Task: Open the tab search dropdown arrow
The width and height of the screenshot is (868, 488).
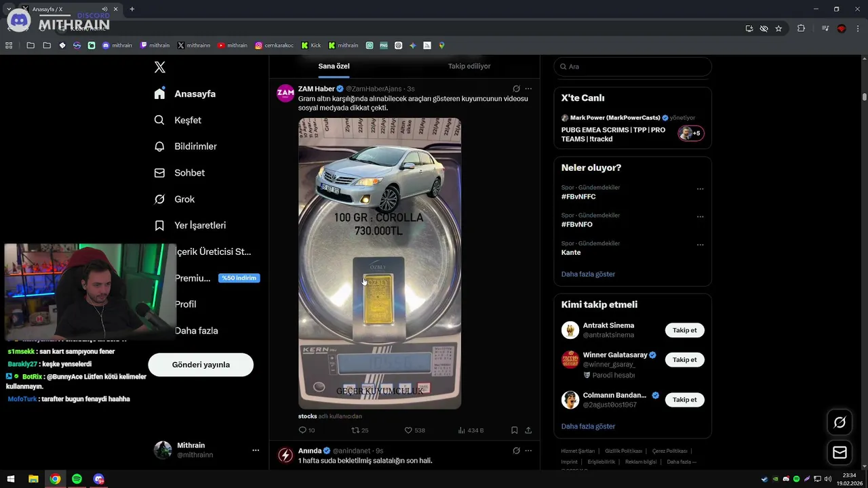Action: (x=8, y=9)
